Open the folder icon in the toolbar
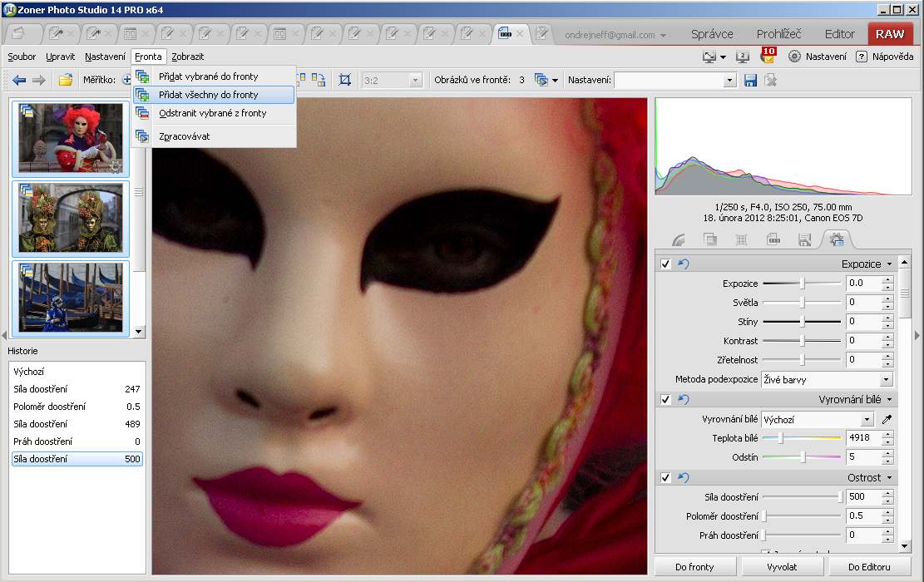The height and width of the screenshot is (582, 924). tap(65, 80)
